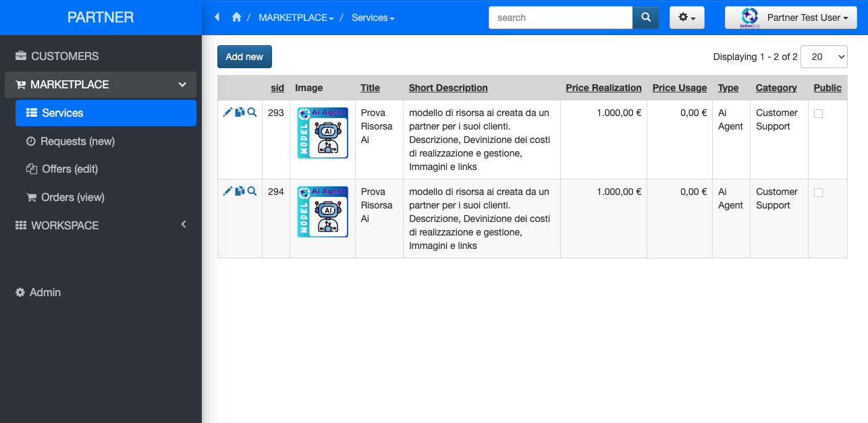Click the Customer Support category in row 293
The width and height of the screenshot is (868, 423).
tap(777, 119)
